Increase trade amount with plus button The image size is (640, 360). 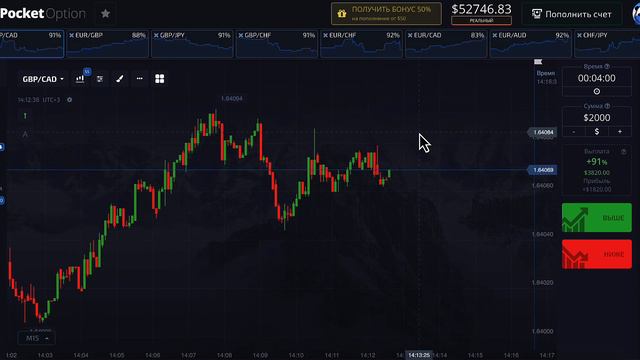pos(620,131)
